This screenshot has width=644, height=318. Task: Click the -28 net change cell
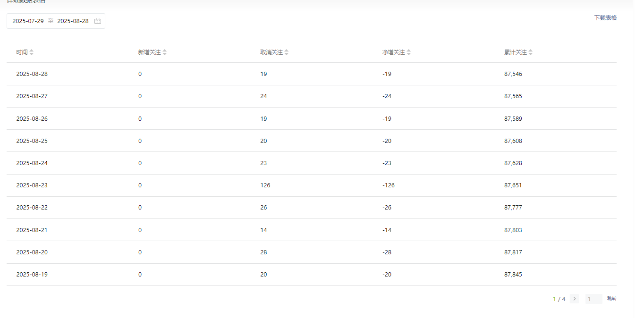point(387,252)
